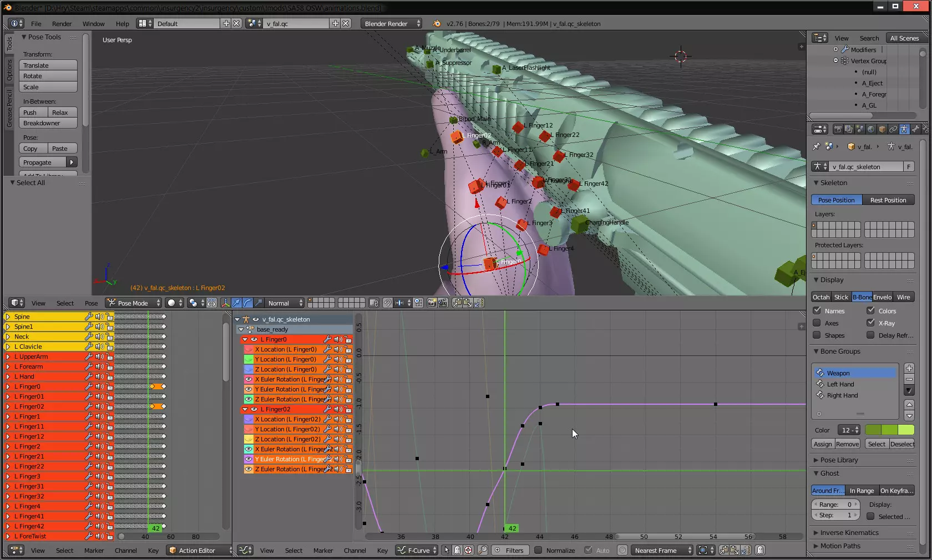The height and width of the screenshot is (560, 932).
Task: Click the Breakdowner button
Action: coord(48,123)
